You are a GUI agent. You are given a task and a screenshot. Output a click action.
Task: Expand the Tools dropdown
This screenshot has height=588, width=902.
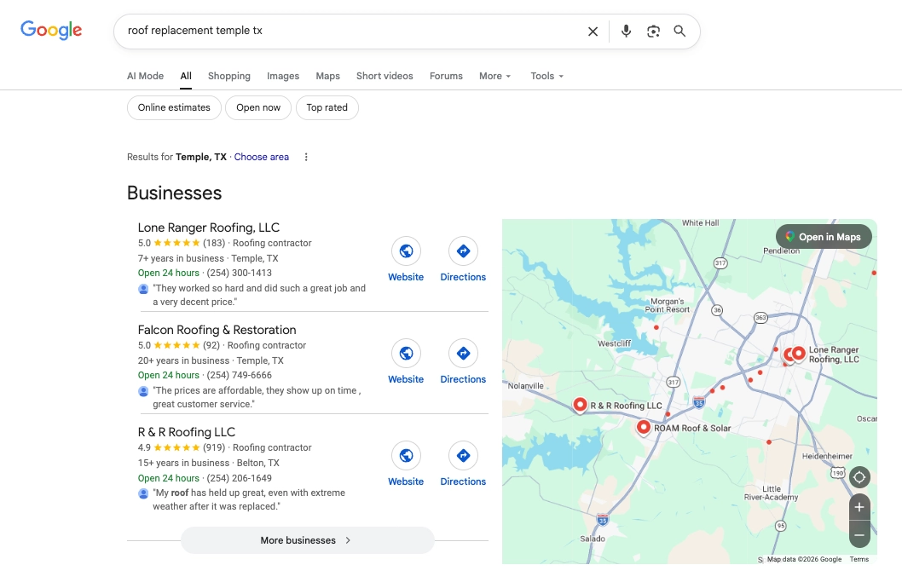click(546, 76)
